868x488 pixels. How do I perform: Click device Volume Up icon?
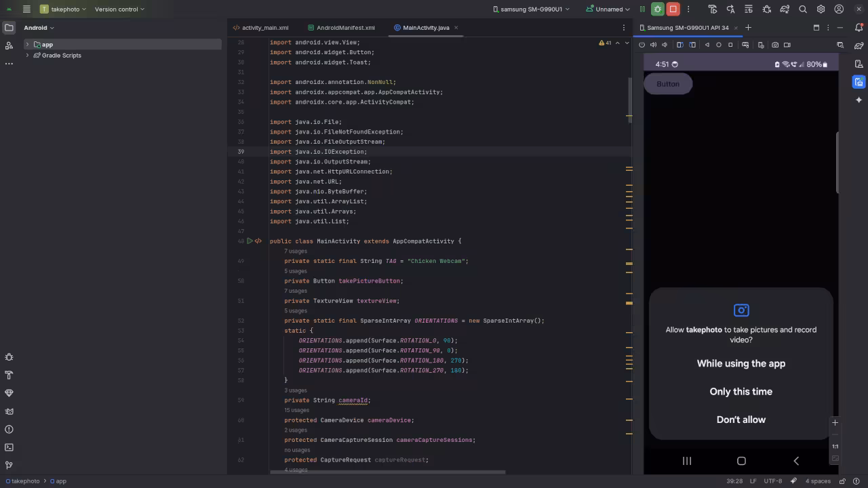[653, 45]
